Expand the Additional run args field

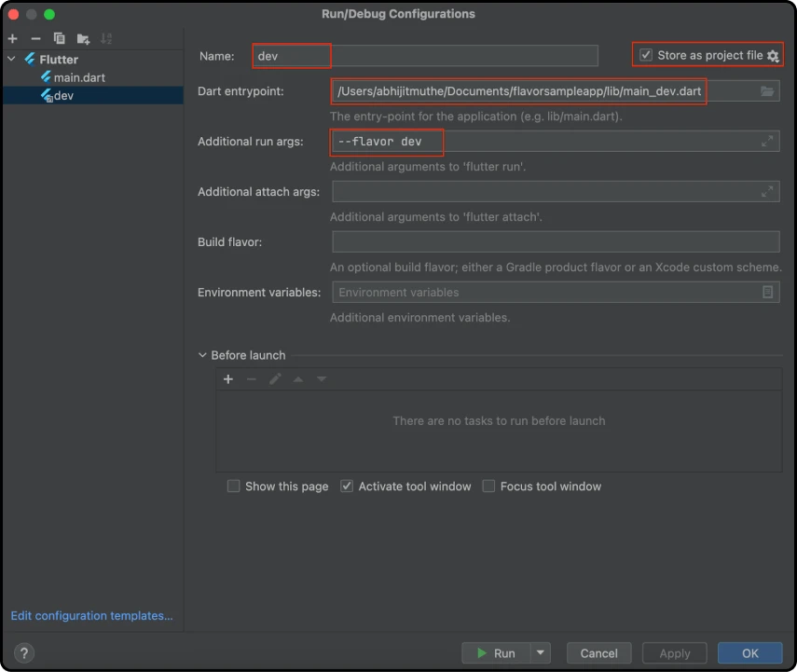tap(767, 142)
